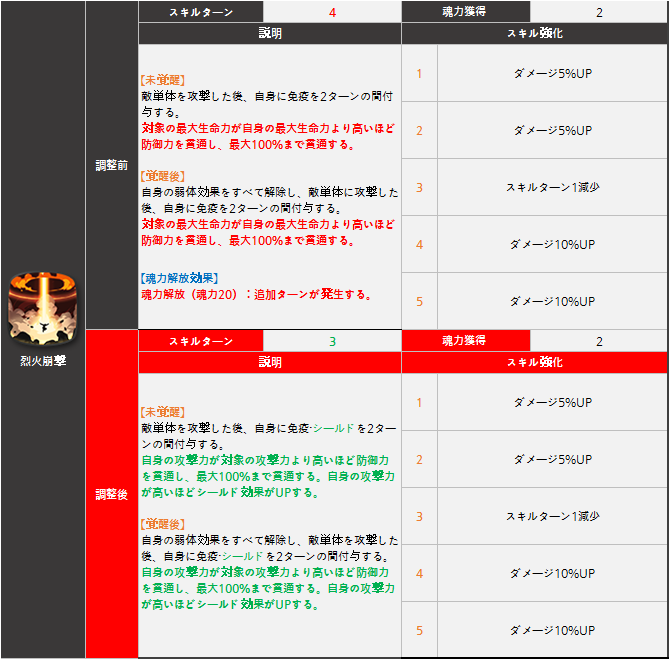Click level 5 ダメージ10%UP in 調整後 section

[553, 630]
